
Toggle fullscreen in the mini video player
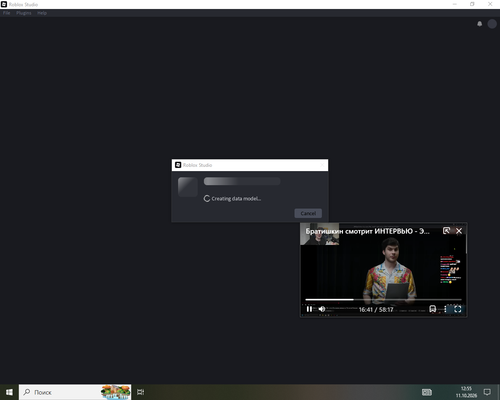tap(458, 309)
